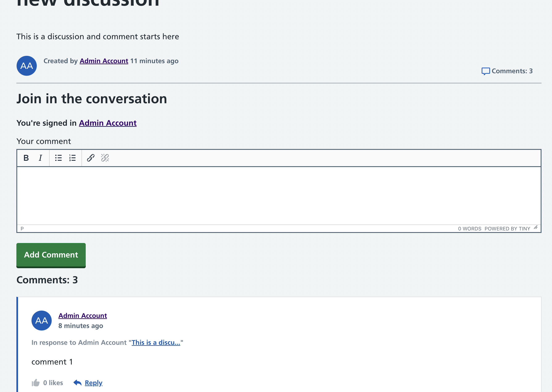Toggle bold formatting in comment editor
Image resolution: width=552 pixels, height=392 pixels.
pyautogui.click(x=26, y=158)
